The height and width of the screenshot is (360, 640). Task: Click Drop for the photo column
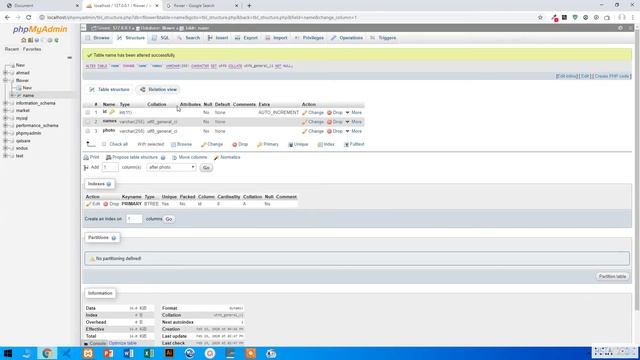(x=335, y=131)
